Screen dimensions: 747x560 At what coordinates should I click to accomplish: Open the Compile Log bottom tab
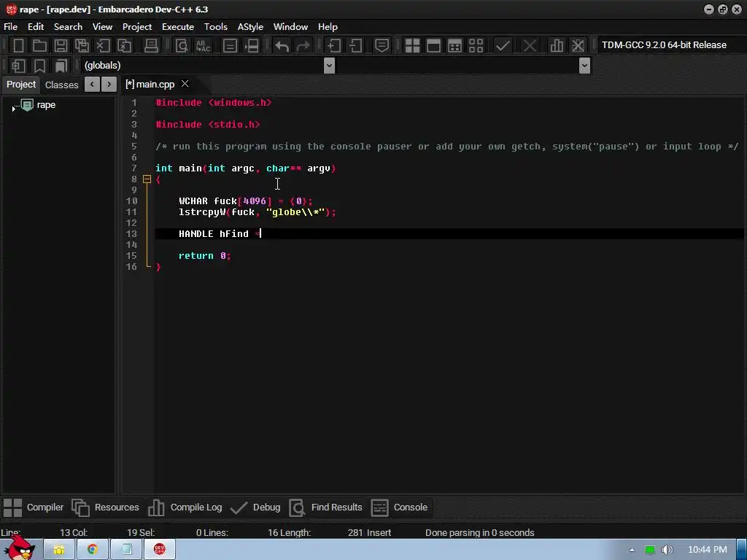tap(185, 507)
